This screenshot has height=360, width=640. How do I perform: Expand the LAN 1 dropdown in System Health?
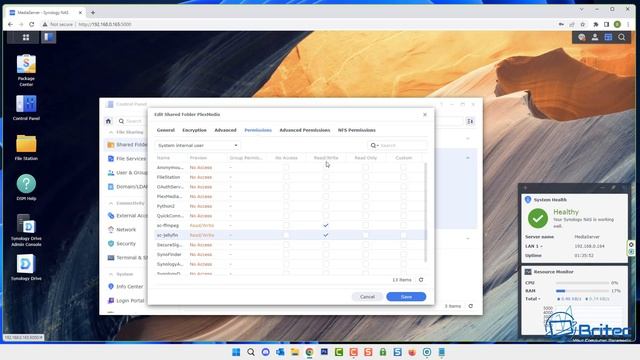541,246
